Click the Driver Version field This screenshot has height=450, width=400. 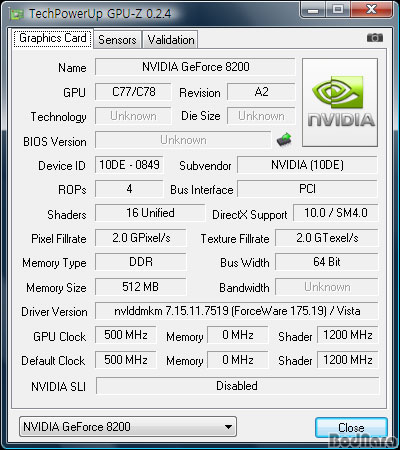click(x=237, y=311)
